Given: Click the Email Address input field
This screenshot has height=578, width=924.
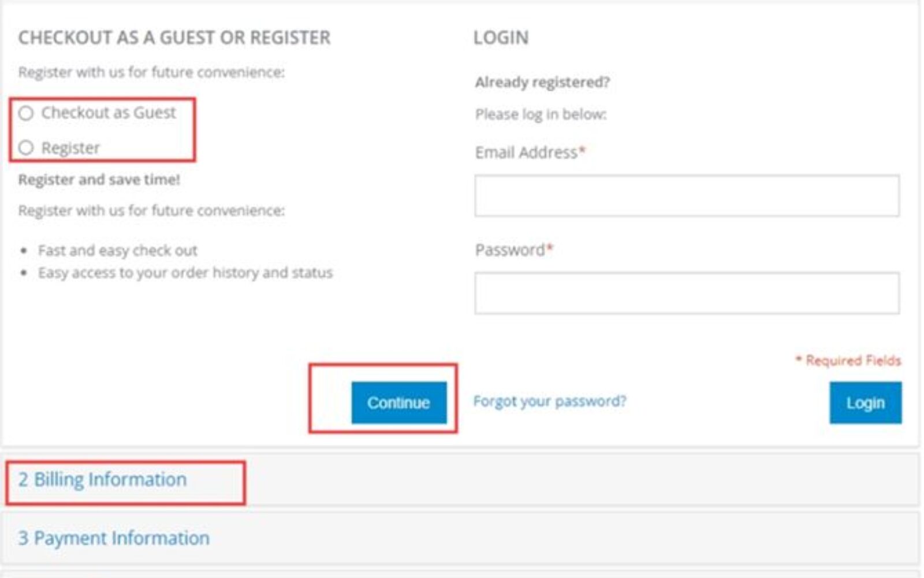Looking at the screenshot, I should pyautogui.click(x=686, y=196).
